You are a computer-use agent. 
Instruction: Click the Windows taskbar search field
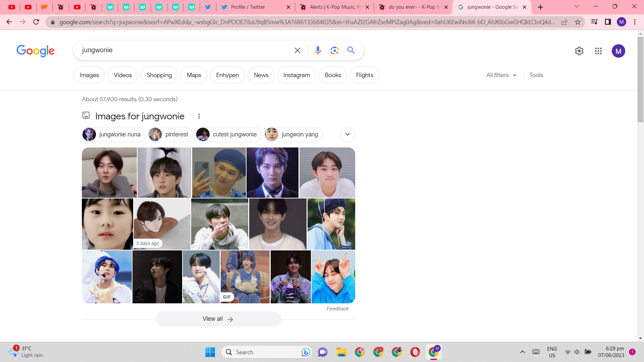click(267, 352)
